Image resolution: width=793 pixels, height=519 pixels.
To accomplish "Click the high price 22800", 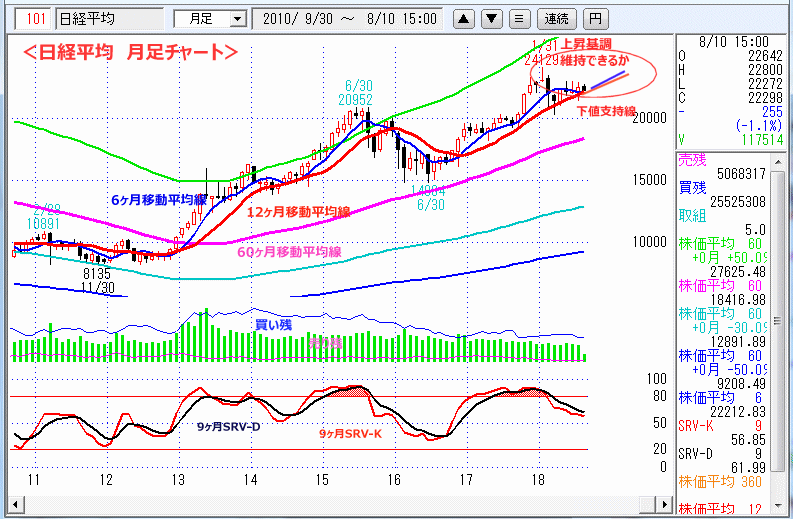I will click(765, 70).
